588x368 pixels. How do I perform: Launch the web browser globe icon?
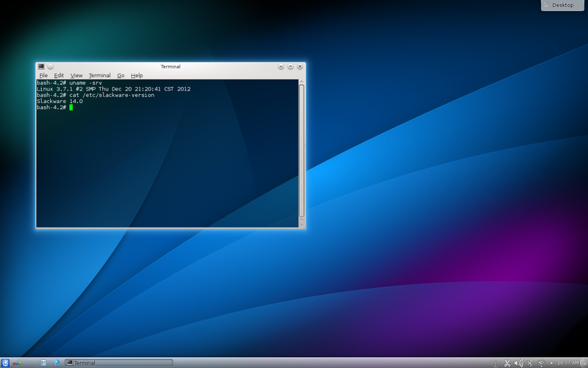pos(57,363)
